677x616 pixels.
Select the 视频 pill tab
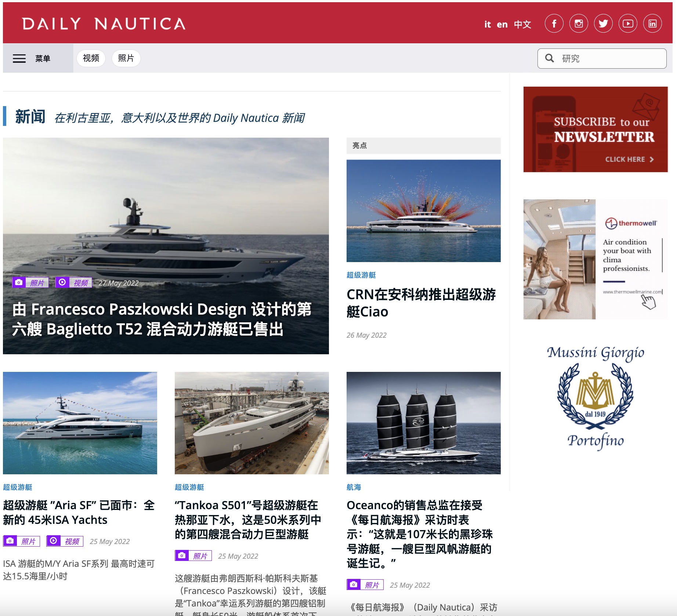(x=91, y=58)
